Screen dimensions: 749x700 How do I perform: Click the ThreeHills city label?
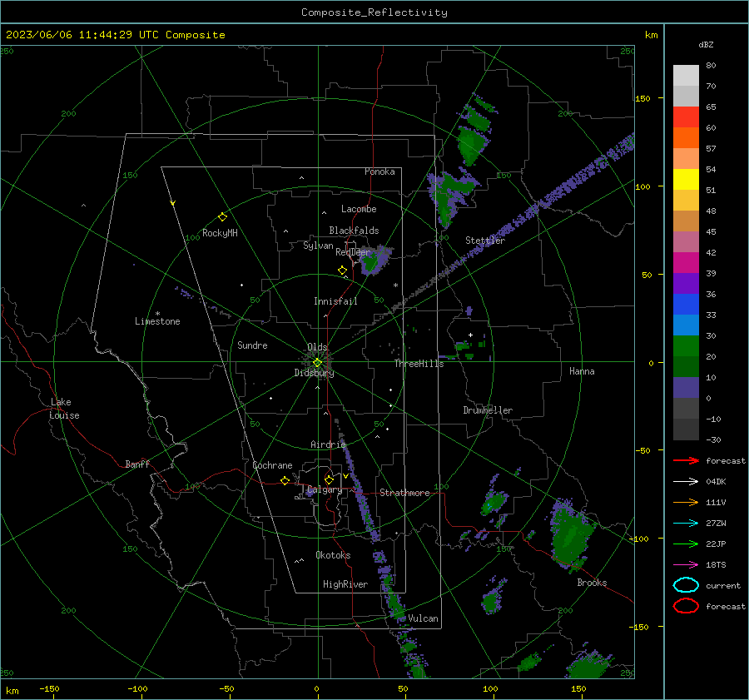coord(419,364)
